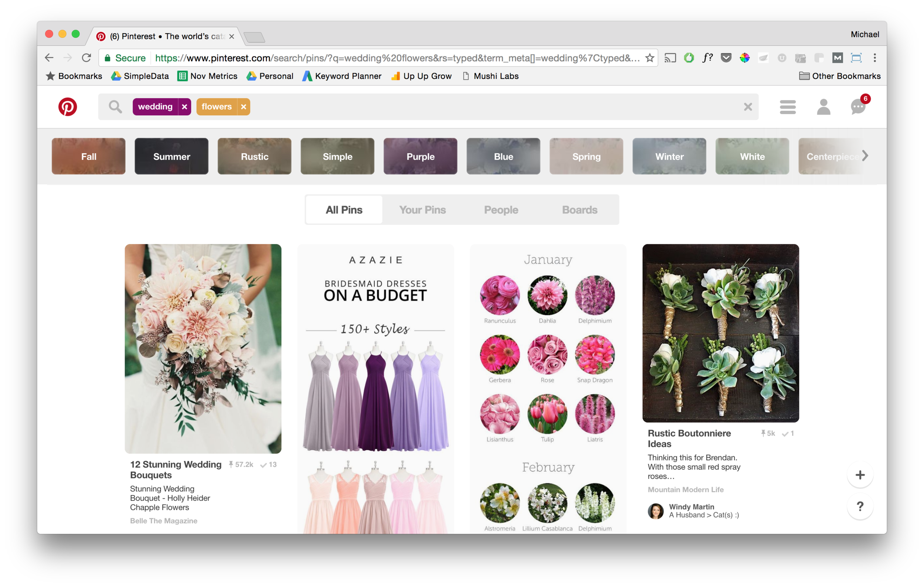This screenshot has height=587, width=924.
Task: Open Windy Martin pinner profile
Action: pos(693,511)
